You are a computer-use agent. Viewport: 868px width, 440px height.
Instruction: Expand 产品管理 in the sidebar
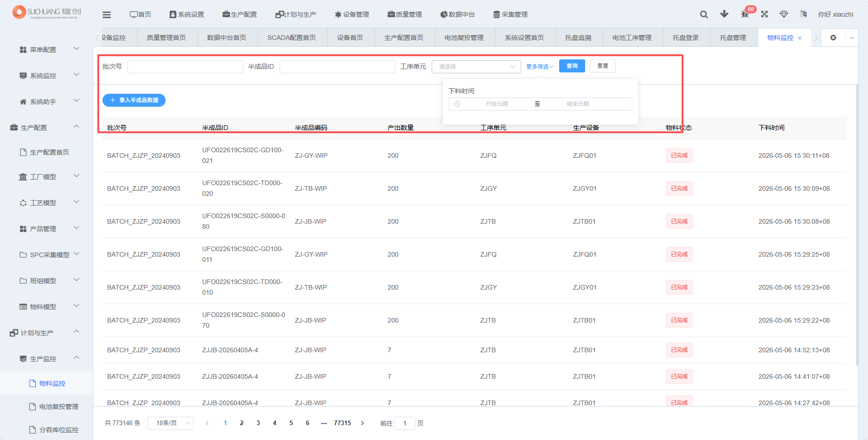click(46, 228)
